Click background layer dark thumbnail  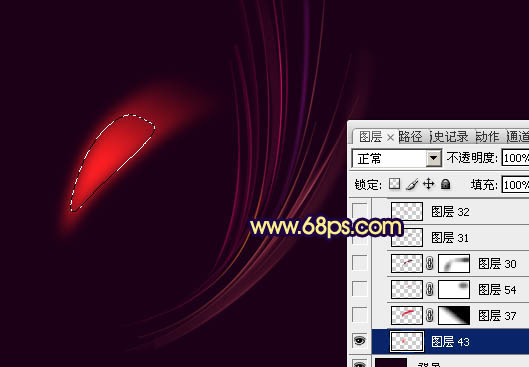pos(391,363)
